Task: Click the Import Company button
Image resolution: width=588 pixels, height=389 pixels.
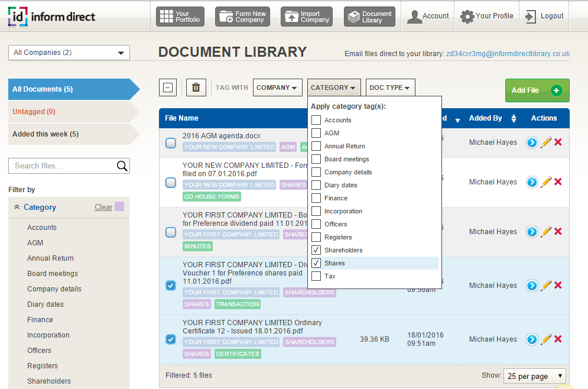Action: (307, 17)
